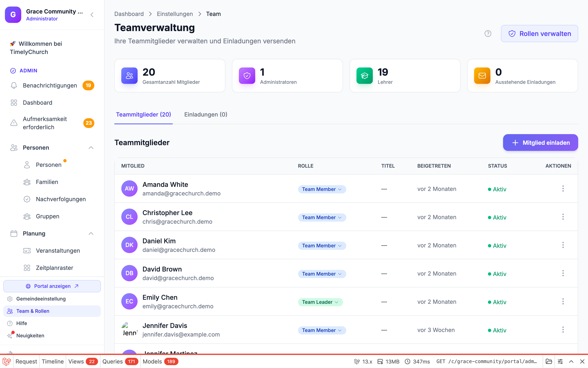The image size is (588, 368).
Task: Click the 347ms request duration in debugbar
Action: (417, 361)
